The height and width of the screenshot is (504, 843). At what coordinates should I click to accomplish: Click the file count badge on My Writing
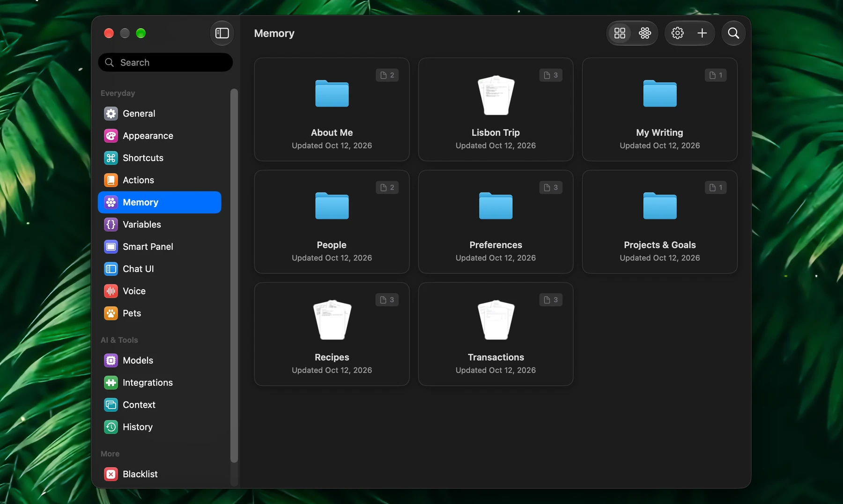[x=716, y=75]
